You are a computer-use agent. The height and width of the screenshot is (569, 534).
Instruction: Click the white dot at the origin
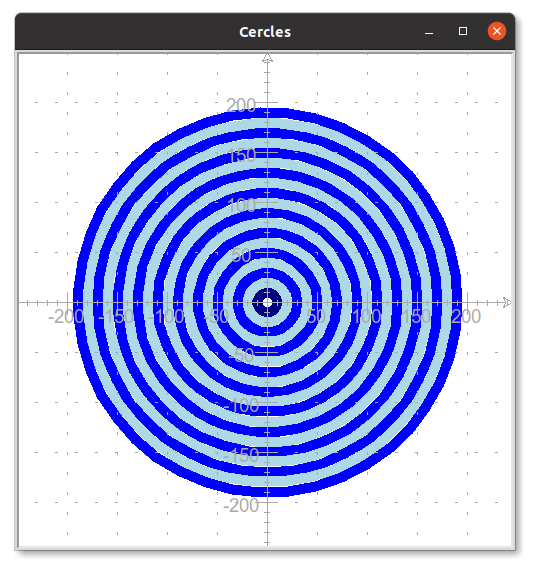coord(267,302)
